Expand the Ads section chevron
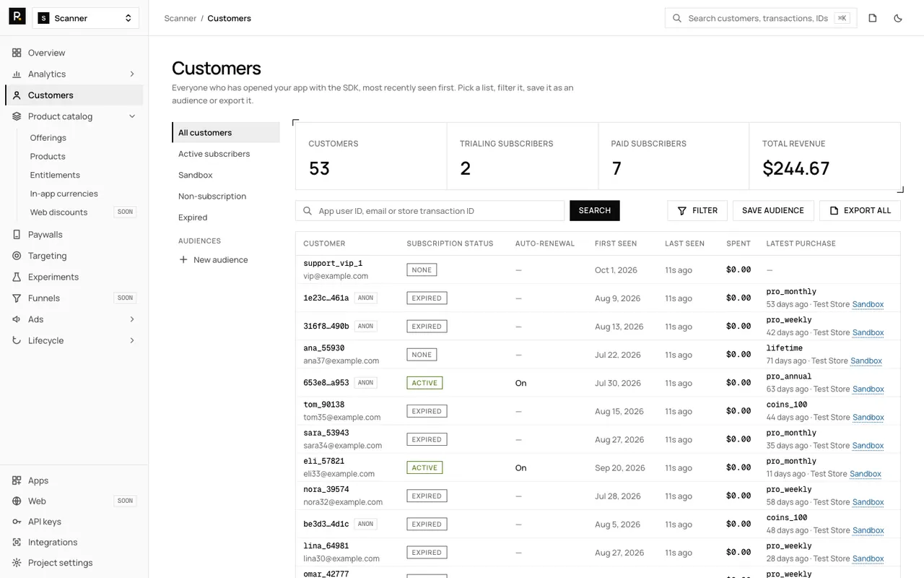The height and width of the screenshot is (578, 924). coord(132,319)
